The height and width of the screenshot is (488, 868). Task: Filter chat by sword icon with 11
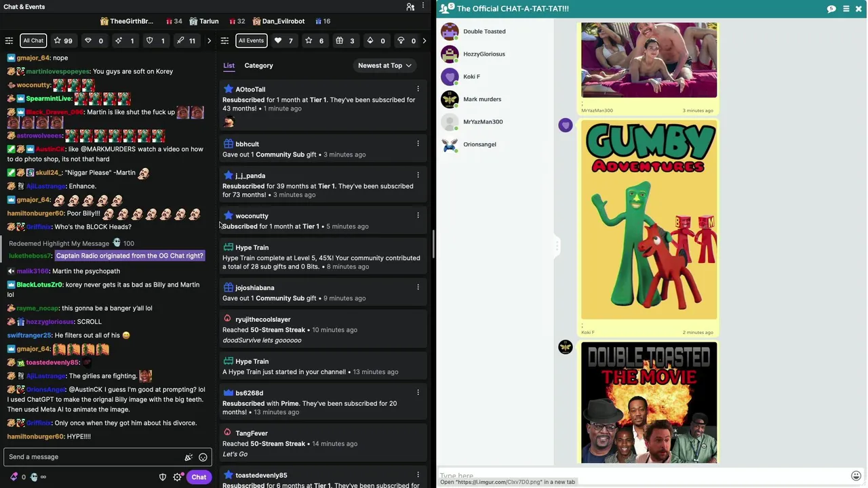coord(186,41)
